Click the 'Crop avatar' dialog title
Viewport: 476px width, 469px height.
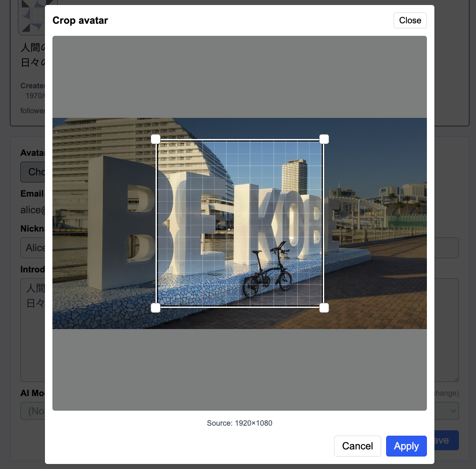tap(80, 20)
